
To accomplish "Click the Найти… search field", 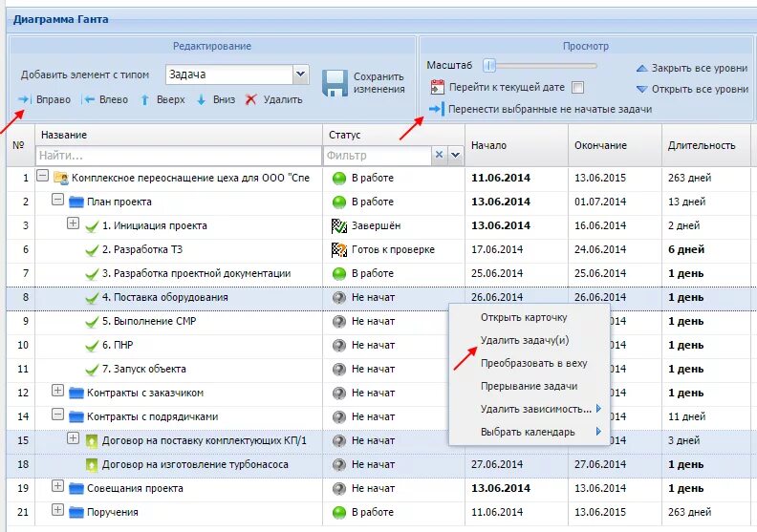I will click(178, 156).
